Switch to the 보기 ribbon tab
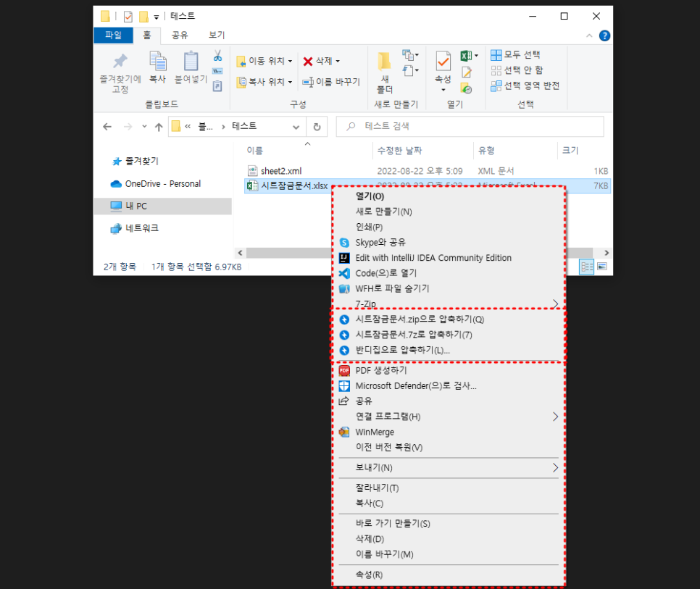Image resolution: width=700 pixels, height=589 pixels. (217, 35)
